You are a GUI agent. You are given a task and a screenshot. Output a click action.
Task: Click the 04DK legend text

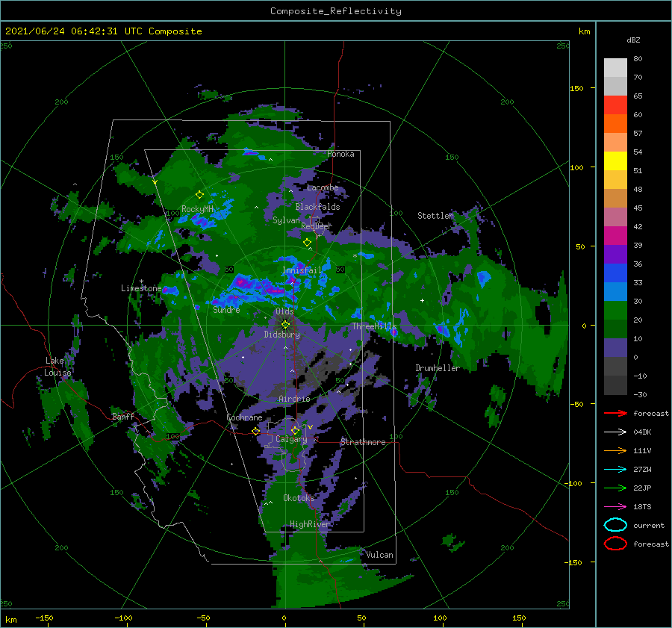[642, 432]
